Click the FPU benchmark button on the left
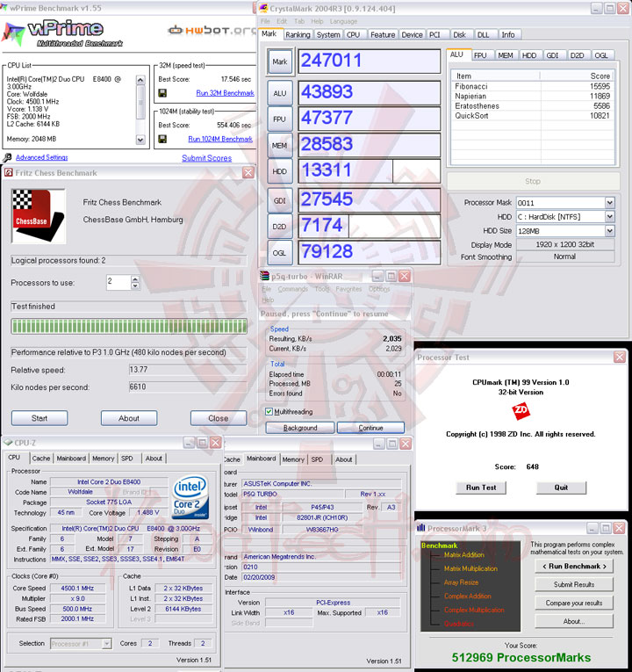The width and height of the screenshot is (632, 672). coord(280,119)
